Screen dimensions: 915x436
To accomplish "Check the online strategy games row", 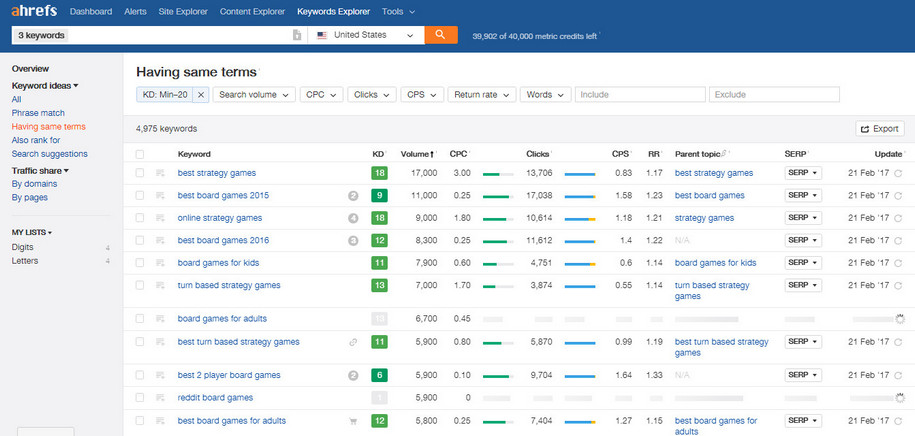I will (139, 218).
